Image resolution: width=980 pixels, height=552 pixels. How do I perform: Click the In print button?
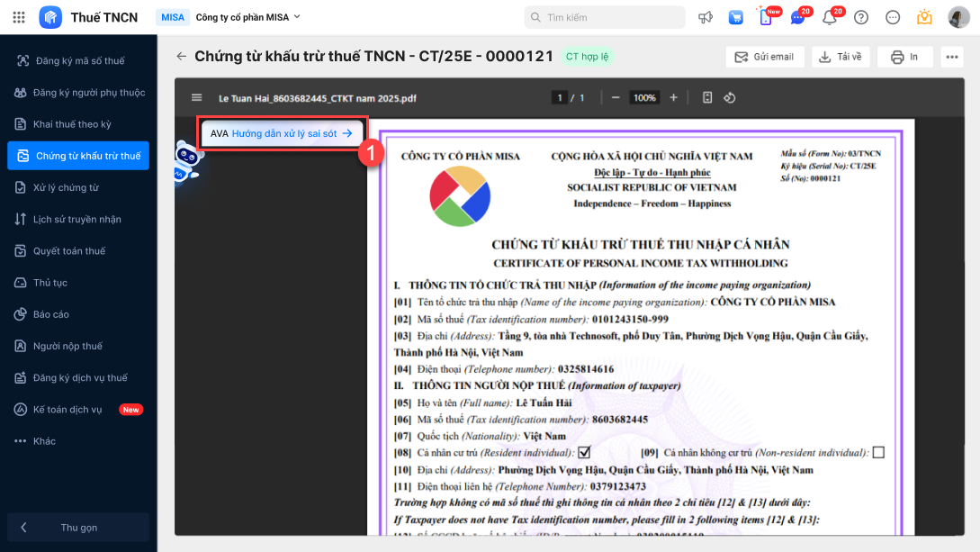[x=905, y=57]
